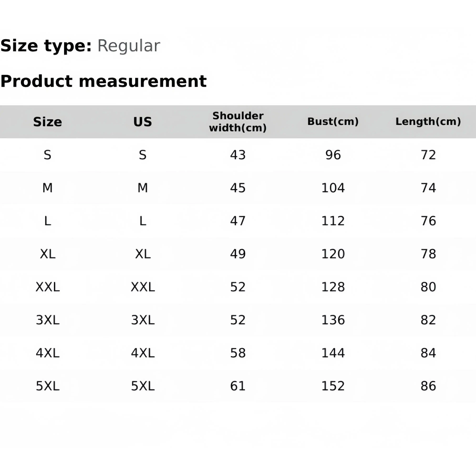This screenshot has width=476, height=476.
Task: Click the US column header
Action: (x=143, y=122)
